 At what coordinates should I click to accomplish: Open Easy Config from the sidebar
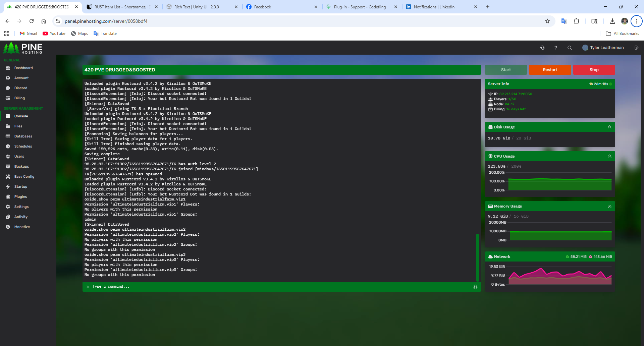click(24, 177)
